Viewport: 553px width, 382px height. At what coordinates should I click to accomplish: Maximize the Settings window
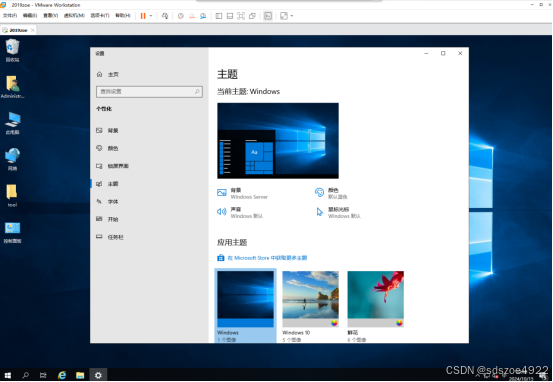(443, 53)
